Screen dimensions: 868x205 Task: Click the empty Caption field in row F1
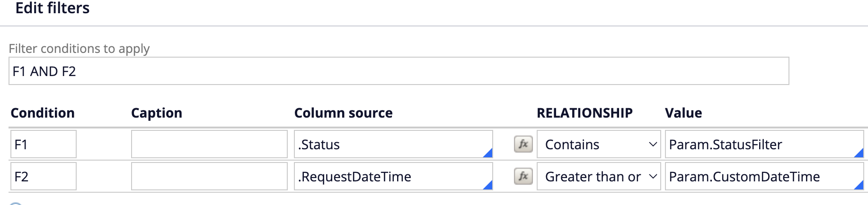pos(209,144)
